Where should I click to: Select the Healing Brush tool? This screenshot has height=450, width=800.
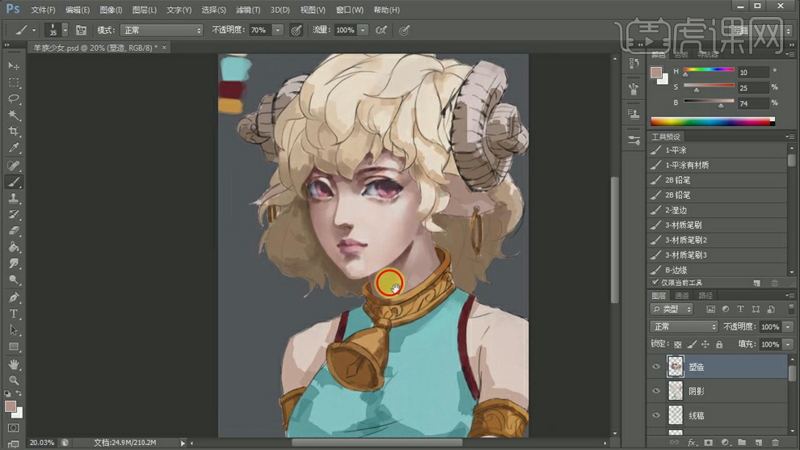(14, 165)
